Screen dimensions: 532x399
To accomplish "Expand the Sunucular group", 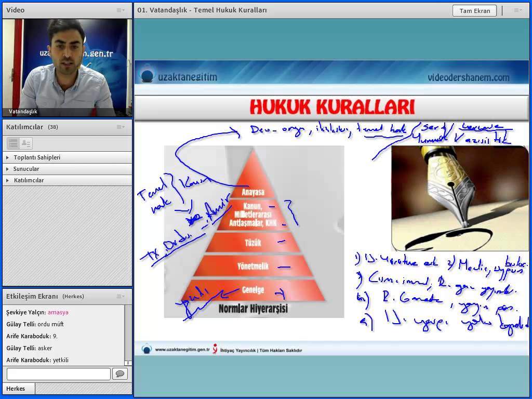I will (7, 169).
